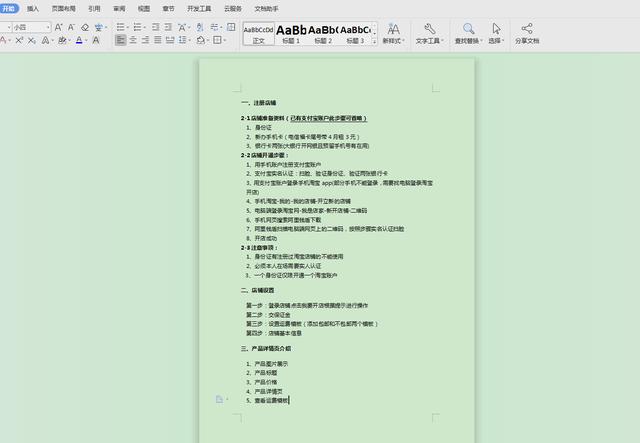Open the phonetic guide (变) tool

tap(98, 27)
